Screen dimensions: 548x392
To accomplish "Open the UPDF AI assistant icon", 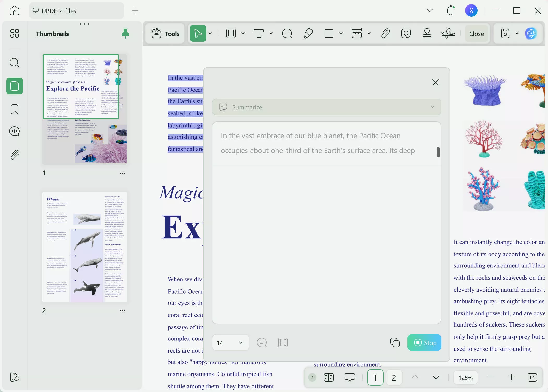I will (x=531, y=34).
